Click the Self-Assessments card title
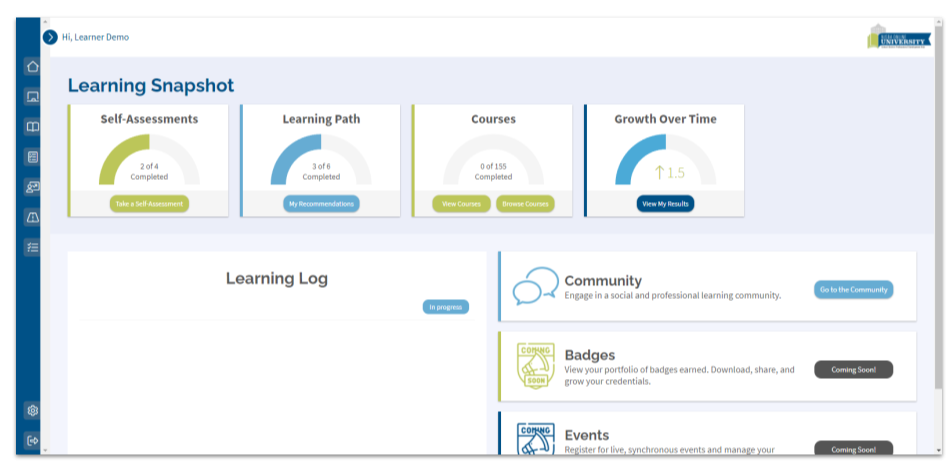The image size is (952, 472). 149,119
